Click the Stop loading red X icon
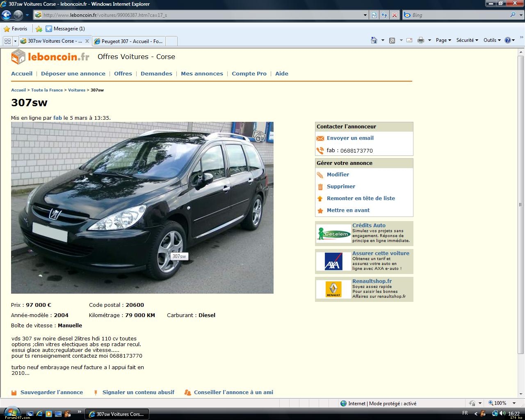 tap(395, 15)
